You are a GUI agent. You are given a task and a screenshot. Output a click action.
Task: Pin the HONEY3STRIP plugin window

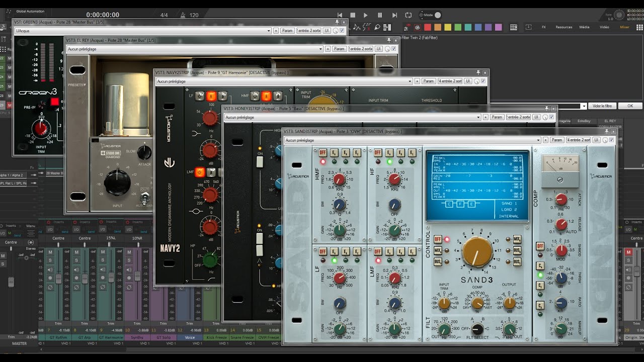click(x=547, y=109)
